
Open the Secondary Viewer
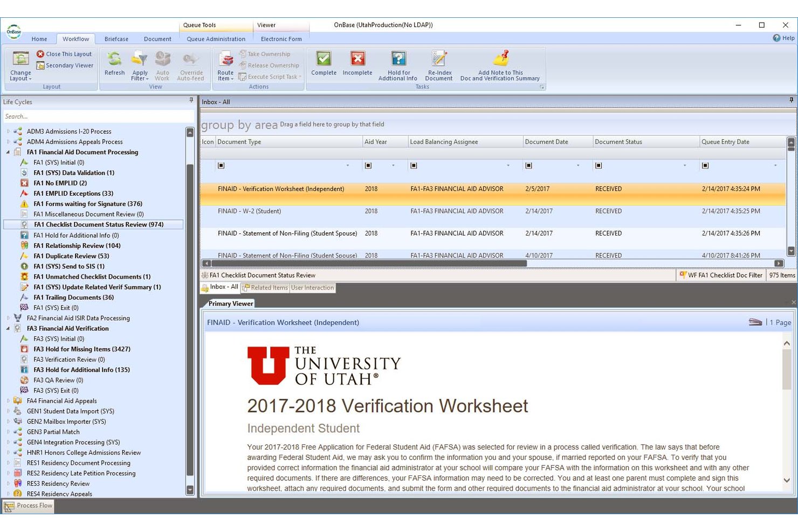point(64,66)
